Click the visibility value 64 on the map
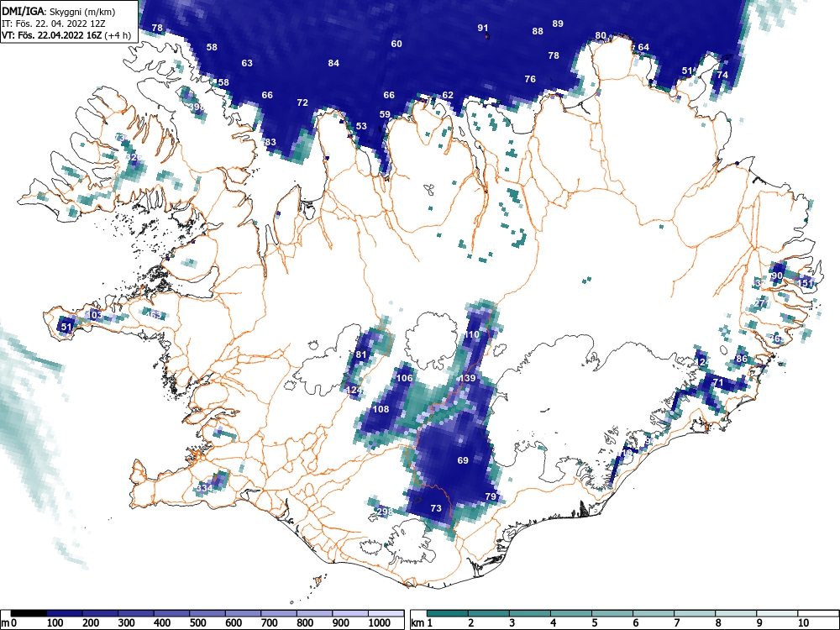Screen dimensions: 840x630 click(643, 47)
